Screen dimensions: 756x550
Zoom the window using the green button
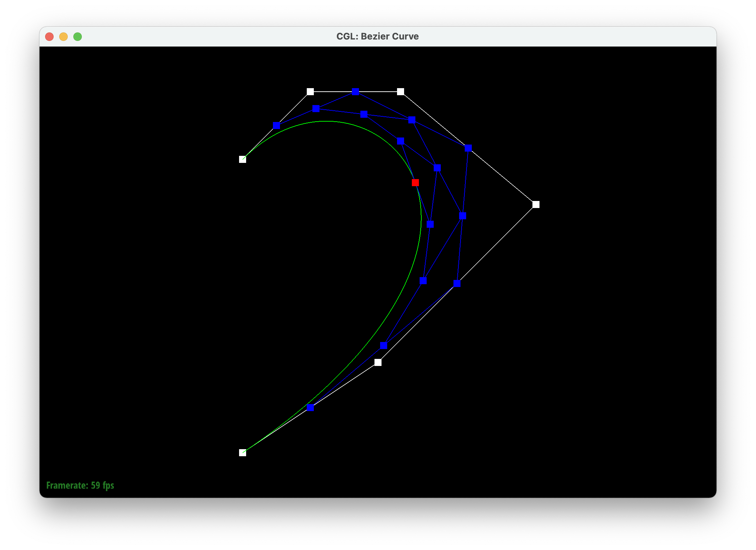click(x=78, y=37)
